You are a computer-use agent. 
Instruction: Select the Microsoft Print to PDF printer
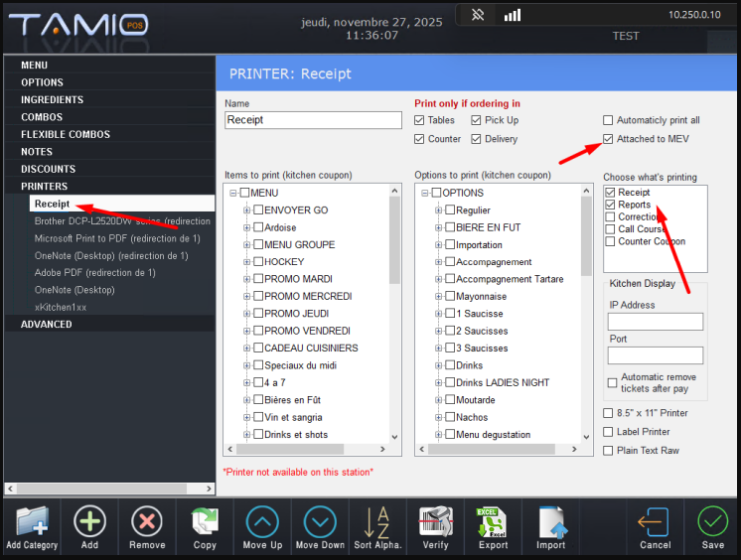pos(117,238)
